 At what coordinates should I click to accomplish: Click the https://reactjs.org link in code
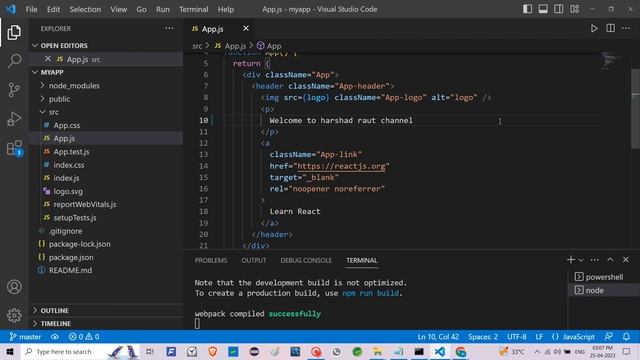coord(341,166)
